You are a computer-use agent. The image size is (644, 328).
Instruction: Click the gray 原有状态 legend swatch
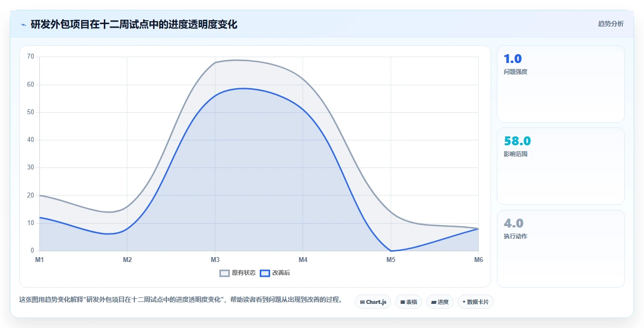pos(225,273)
